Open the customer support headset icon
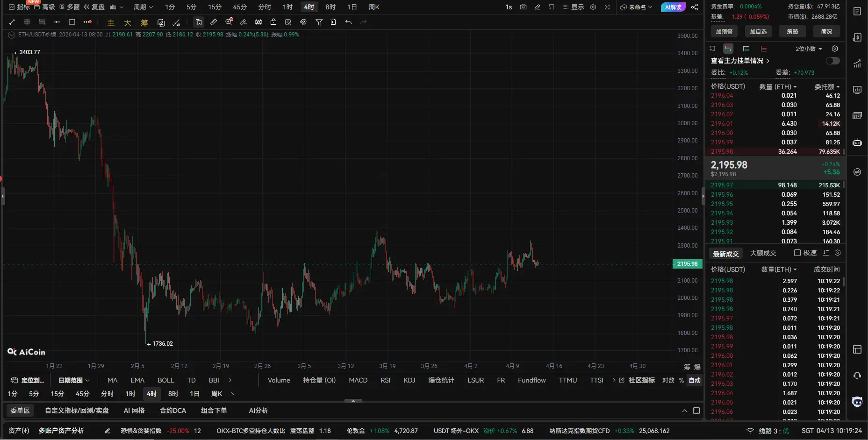 point(857,376)
